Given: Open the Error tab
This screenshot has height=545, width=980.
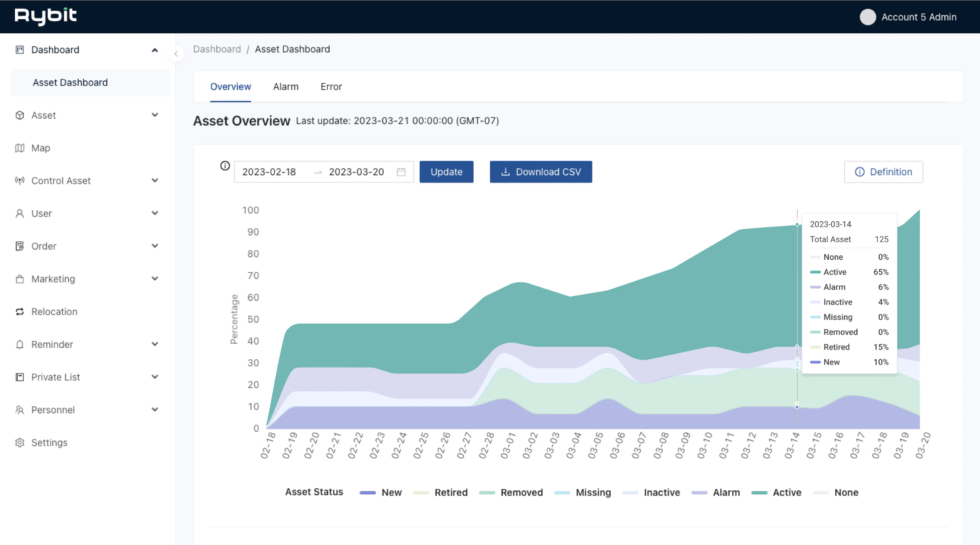Looking at the screenshot, I should click(x=331, y=87).
